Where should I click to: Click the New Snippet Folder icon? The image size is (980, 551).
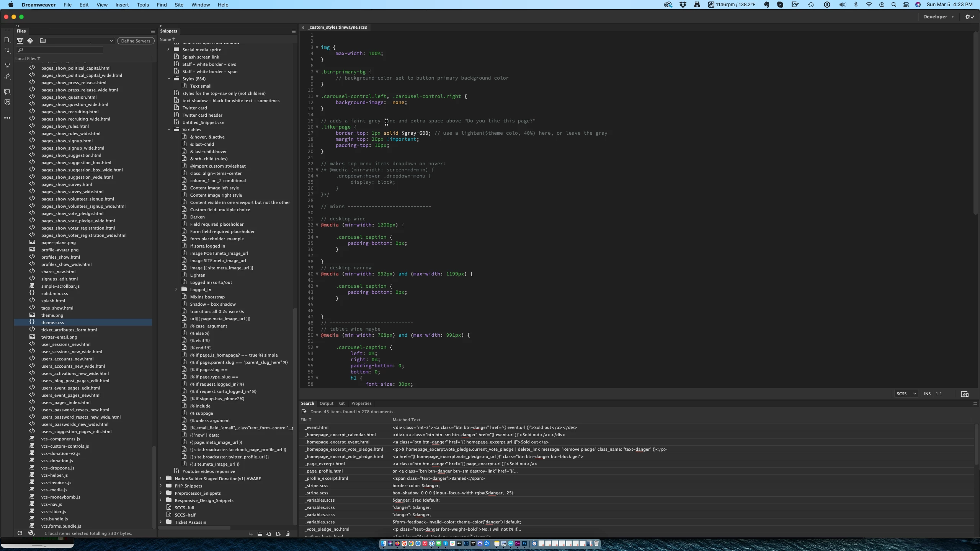(260, 534)
